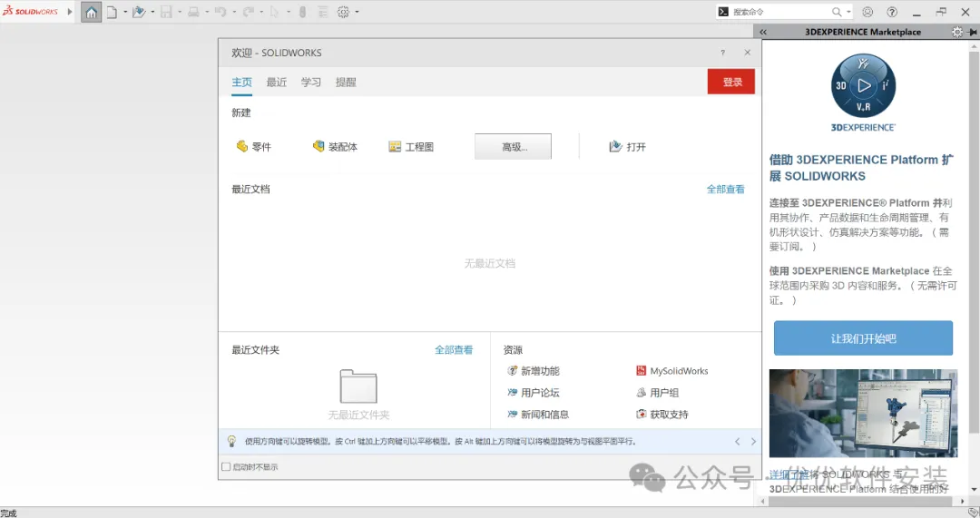Switch to the Home (主页) tab
Screen dimensions: 980x518
[242, 83]
